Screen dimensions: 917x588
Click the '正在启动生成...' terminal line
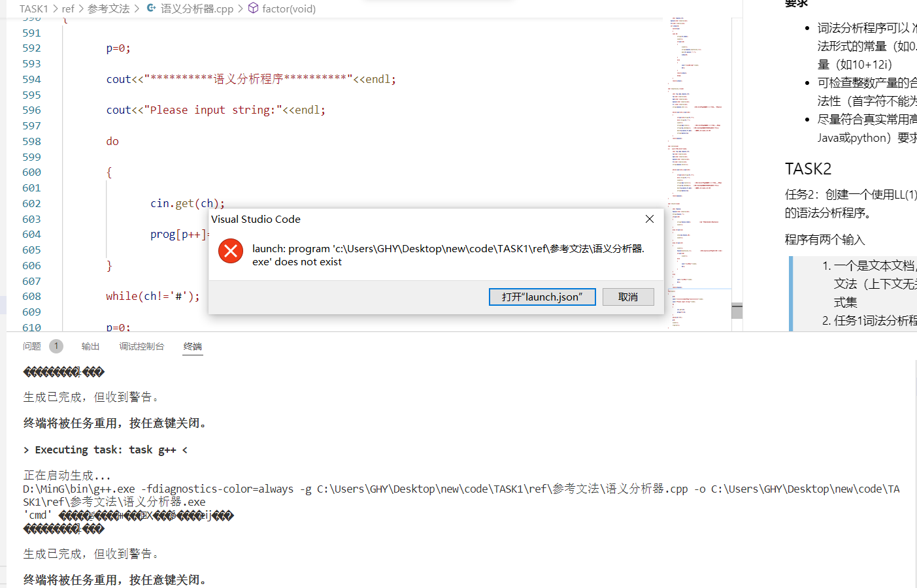pos(67,476)
